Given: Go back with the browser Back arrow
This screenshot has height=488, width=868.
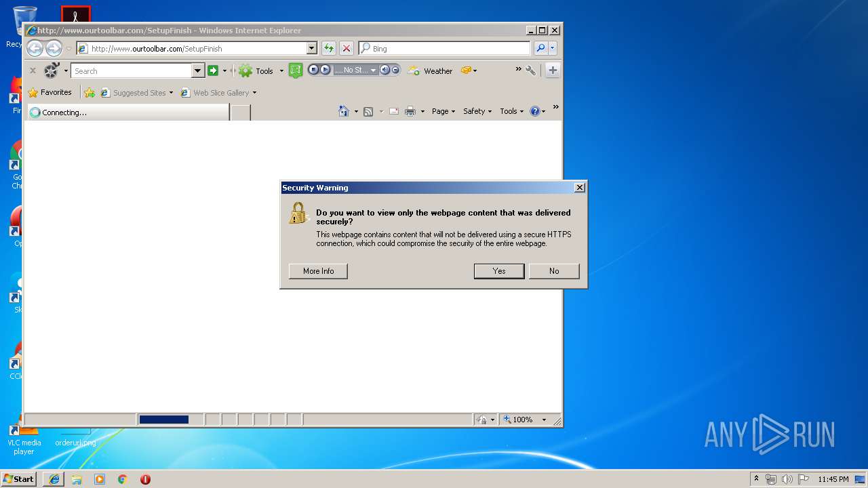Looking at the screenshot, I should (x=35, y=48).
